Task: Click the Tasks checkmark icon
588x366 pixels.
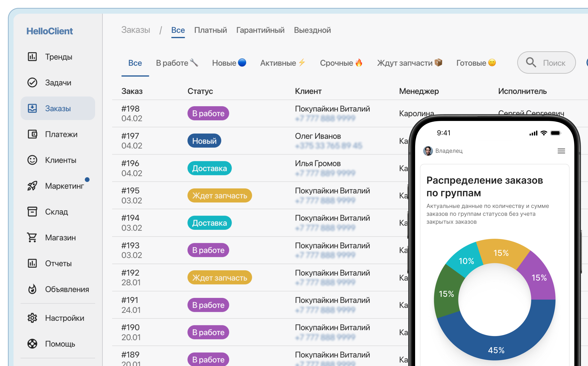Action: (32, 82)
